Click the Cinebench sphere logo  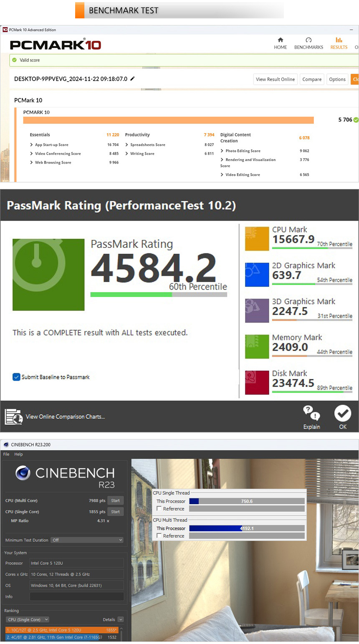(x=23, y=473)
